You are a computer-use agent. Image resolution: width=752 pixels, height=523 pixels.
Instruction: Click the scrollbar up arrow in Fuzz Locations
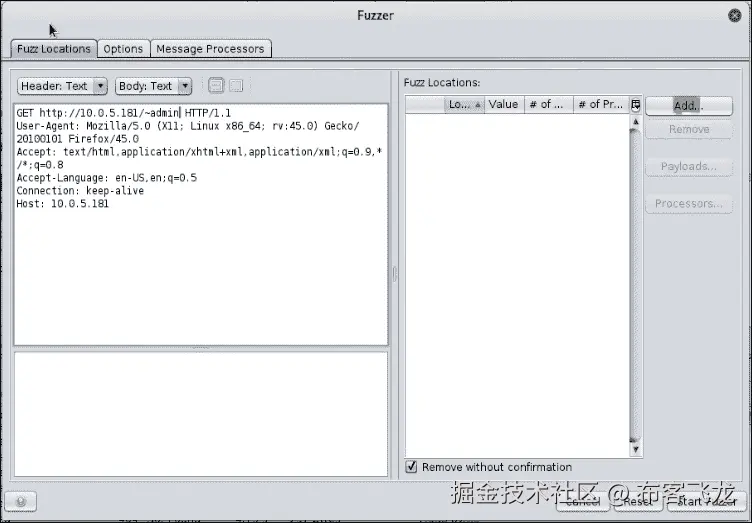635,121
